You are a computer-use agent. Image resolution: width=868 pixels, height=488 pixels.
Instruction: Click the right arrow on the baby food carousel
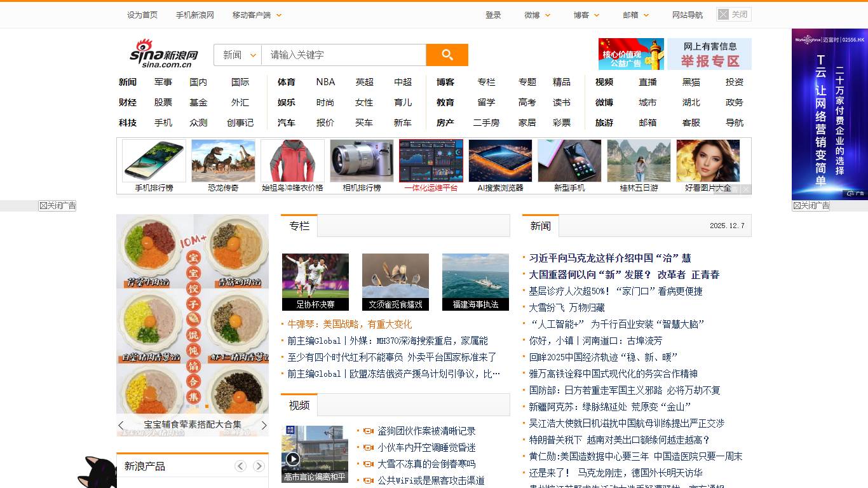pos(264,425)
